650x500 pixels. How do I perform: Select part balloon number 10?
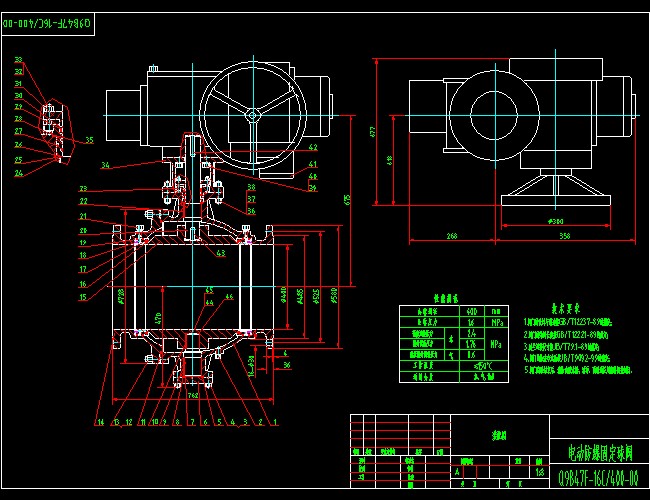click(x=155, y=422)
